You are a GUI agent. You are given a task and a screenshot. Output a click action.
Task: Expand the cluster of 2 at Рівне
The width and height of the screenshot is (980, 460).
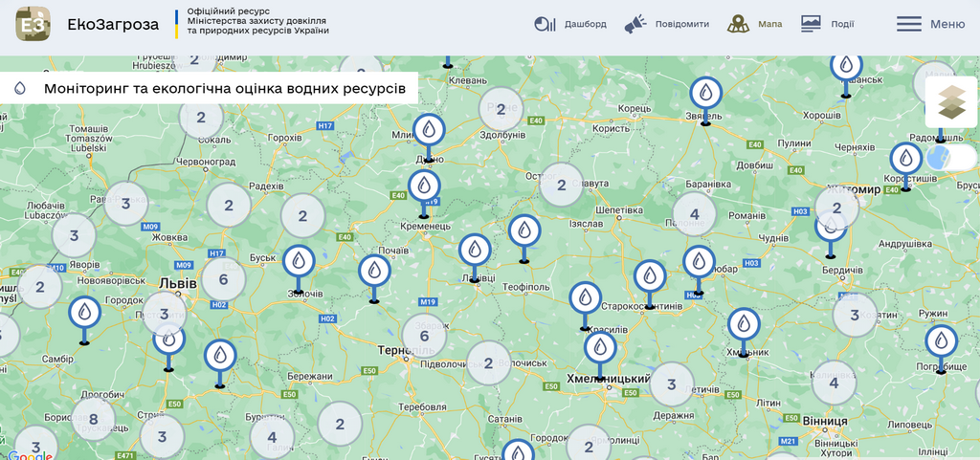501,110
